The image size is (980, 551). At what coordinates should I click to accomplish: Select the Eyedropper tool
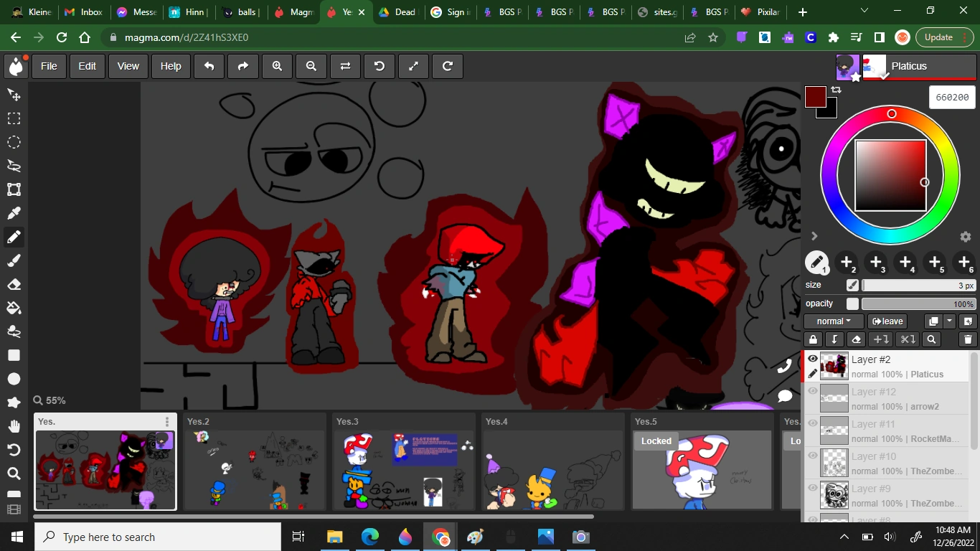point(14,213)
